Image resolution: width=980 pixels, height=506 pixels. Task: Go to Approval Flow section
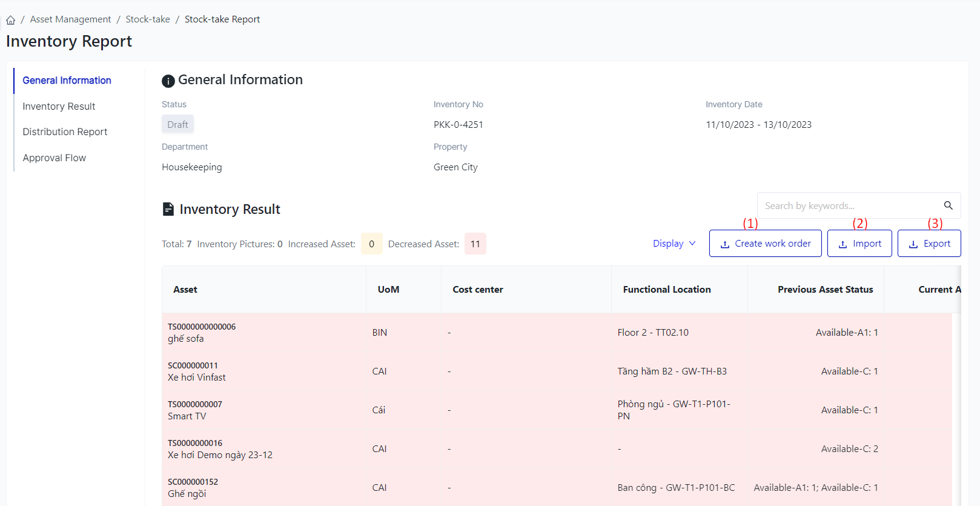(x=54, y=158)
